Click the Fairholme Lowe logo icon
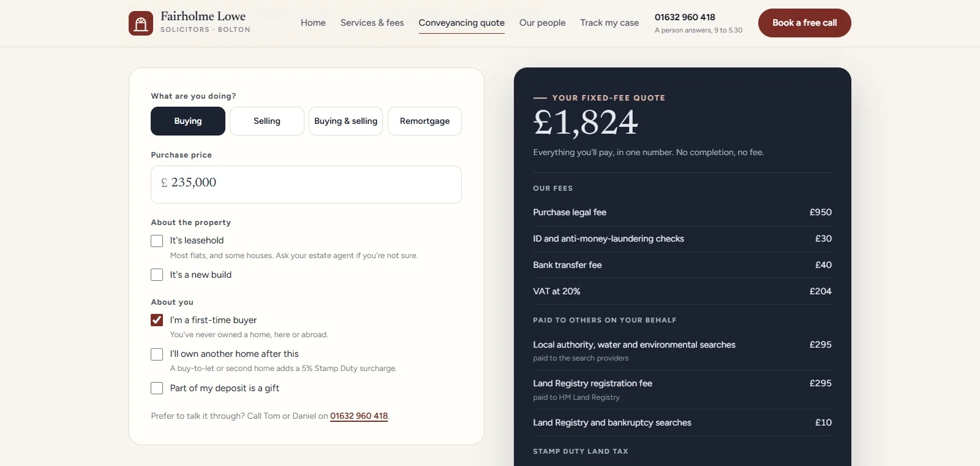The image size is (980, 466). pos(141,23)
